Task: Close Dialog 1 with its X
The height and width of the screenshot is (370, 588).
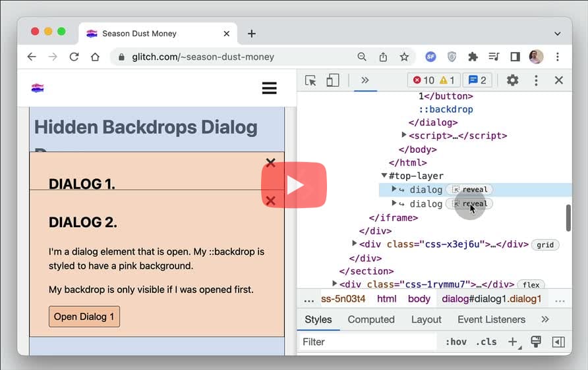Action: [271, 163]
